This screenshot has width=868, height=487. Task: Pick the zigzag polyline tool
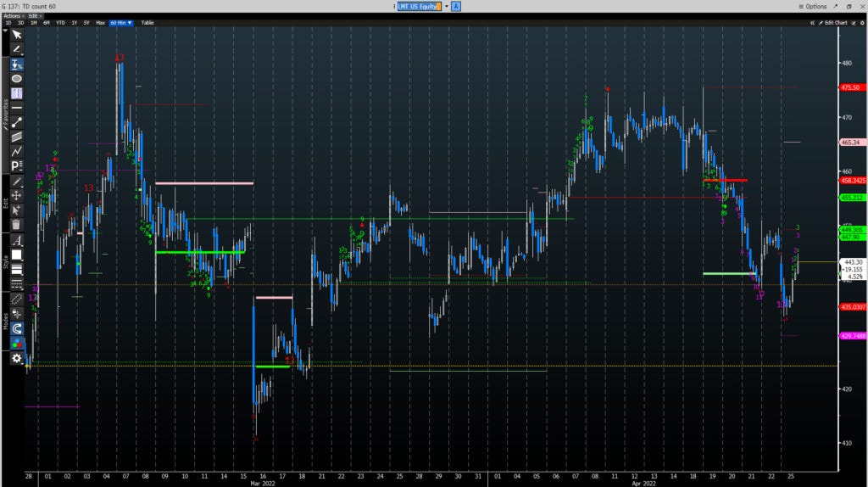point(17,151)
